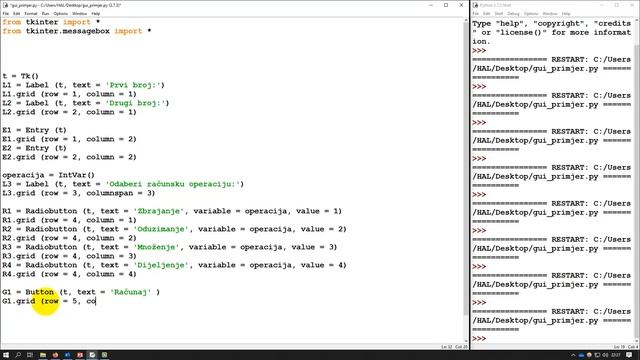This screenshot has height=360, width=640.
Task: Open the last green taskbar app icon
Action: [104, 355]
